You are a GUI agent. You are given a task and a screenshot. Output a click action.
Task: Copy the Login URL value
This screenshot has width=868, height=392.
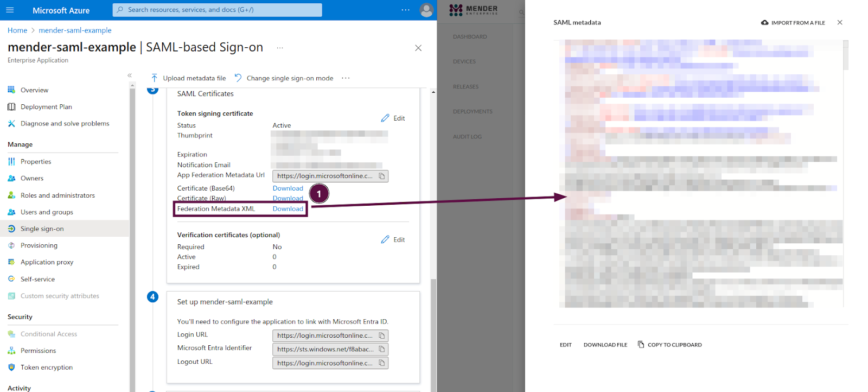pyautogui.click(x=382, y=336)
